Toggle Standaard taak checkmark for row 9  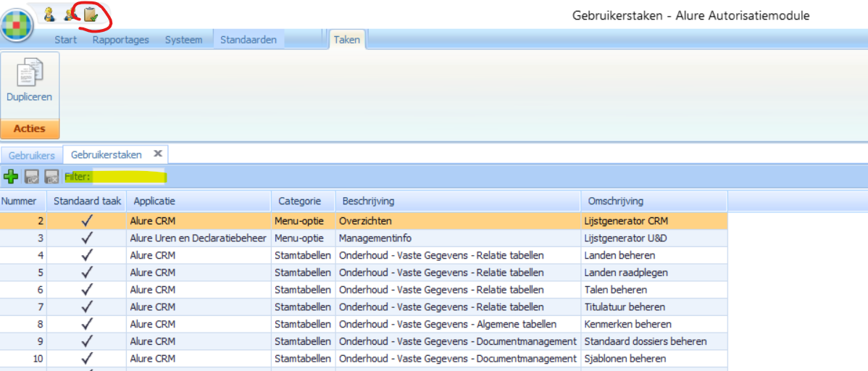(x=88, y=341)
